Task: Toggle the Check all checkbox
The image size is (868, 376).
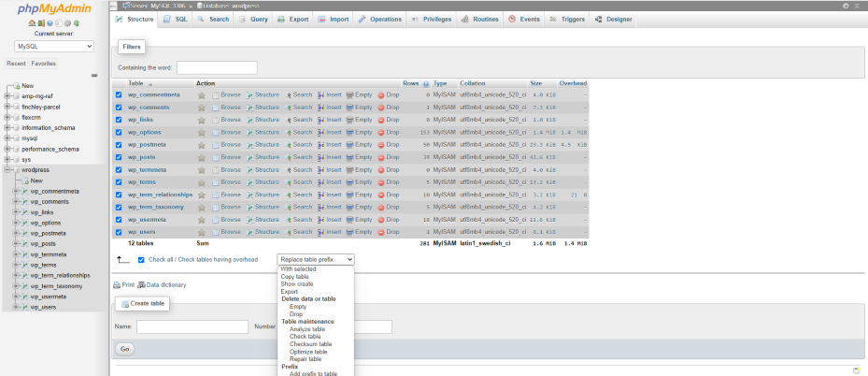Action: coord(141,259)
